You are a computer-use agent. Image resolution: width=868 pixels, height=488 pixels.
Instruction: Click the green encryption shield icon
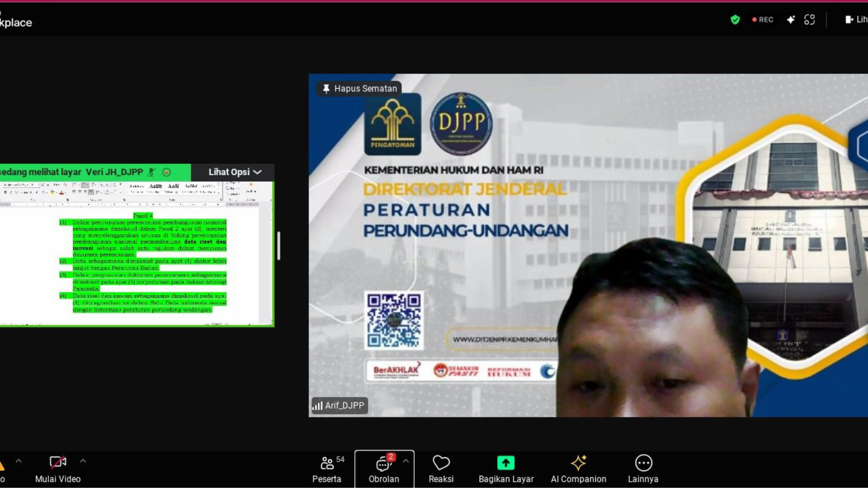click(x=735, y=19)
